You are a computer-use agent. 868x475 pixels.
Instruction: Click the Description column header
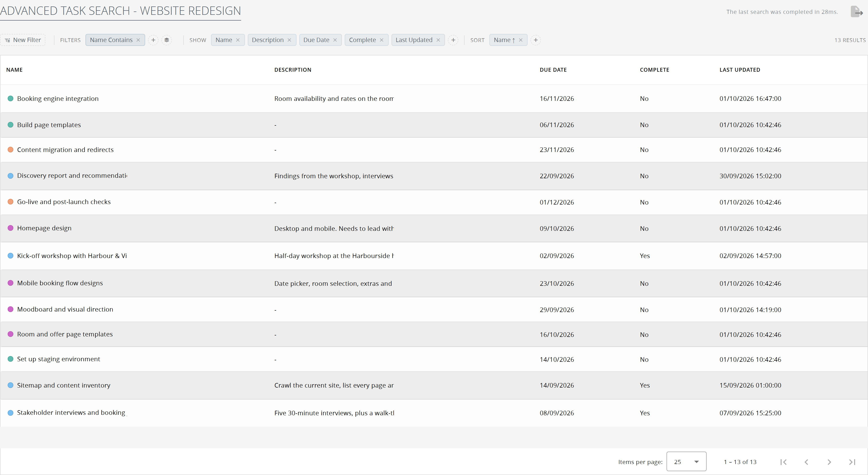coord(292,70)
